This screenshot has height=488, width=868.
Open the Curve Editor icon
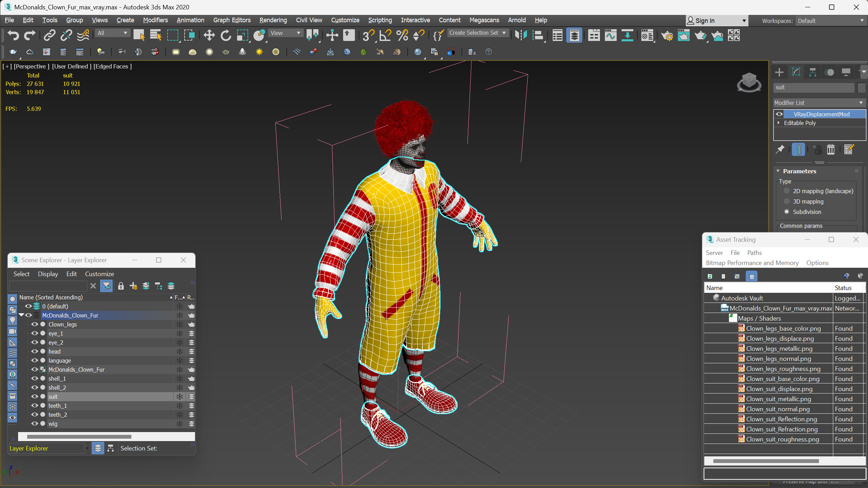(610, 35)
